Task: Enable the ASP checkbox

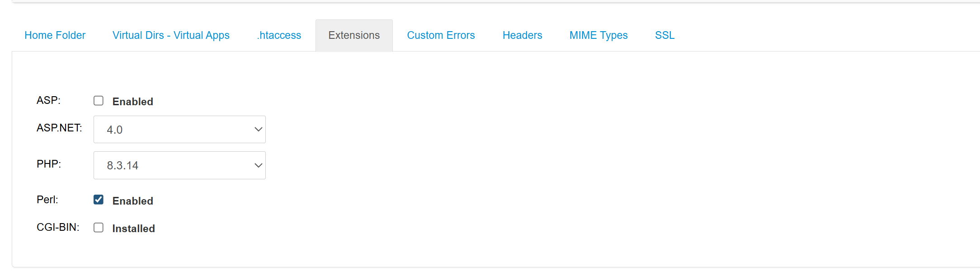Action: pyautogui.click(x=99, y=101)
